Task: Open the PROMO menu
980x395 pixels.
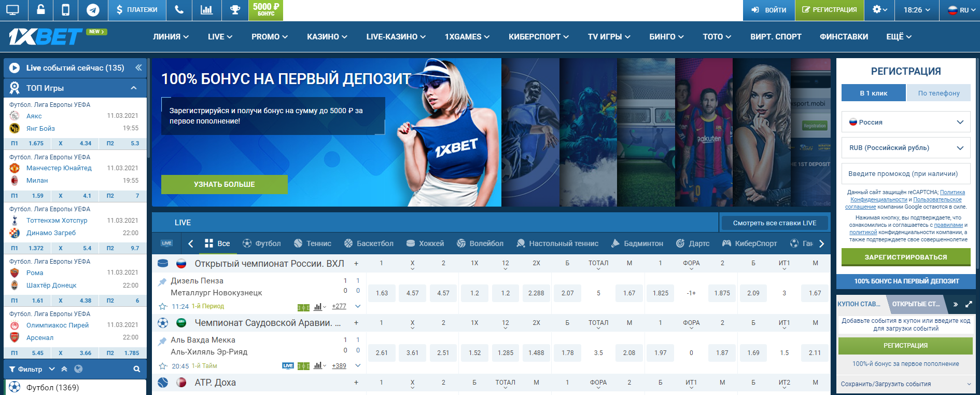Action: pos(269,37)
